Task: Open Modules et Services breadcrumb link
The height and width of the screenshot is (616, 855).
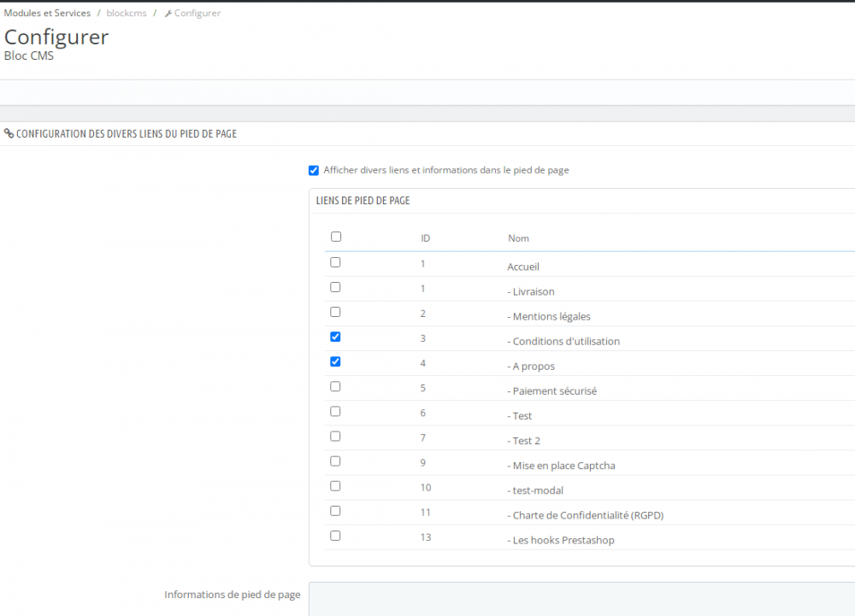Action: click(x=47, y=14)
